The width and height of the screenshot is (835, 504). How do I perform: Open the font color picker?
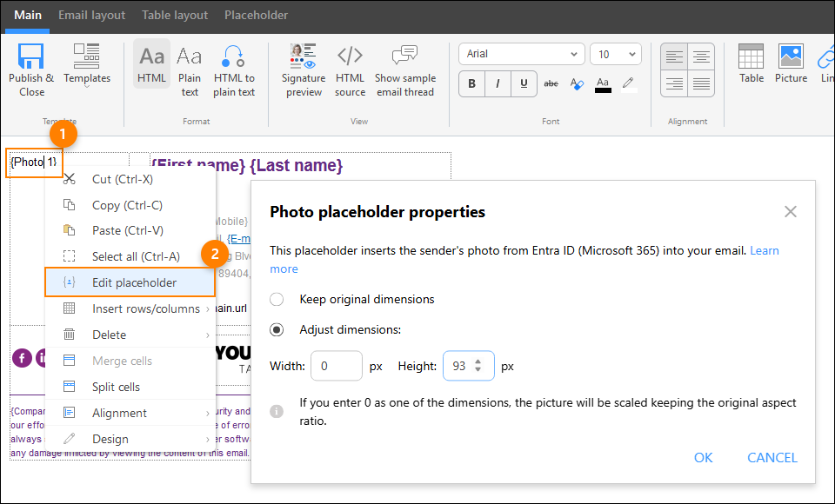602,84
